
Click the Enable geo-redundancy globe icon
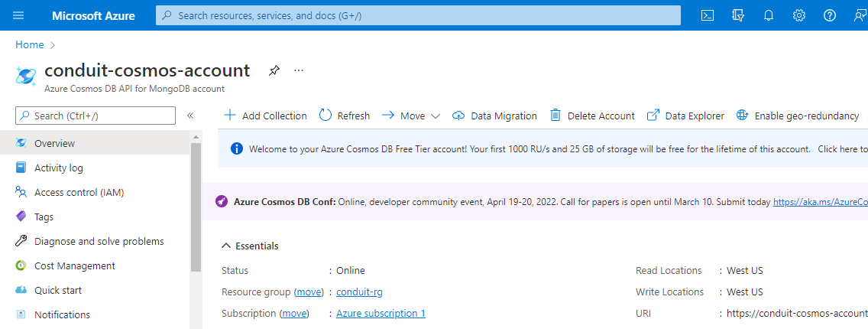[x=743, y=116]
